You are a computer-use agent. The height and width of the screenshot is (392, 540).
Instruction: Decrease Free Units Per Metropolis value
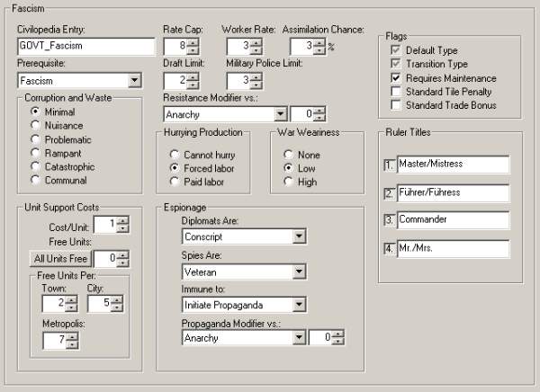pyautogui.click(x=72, y=345)
